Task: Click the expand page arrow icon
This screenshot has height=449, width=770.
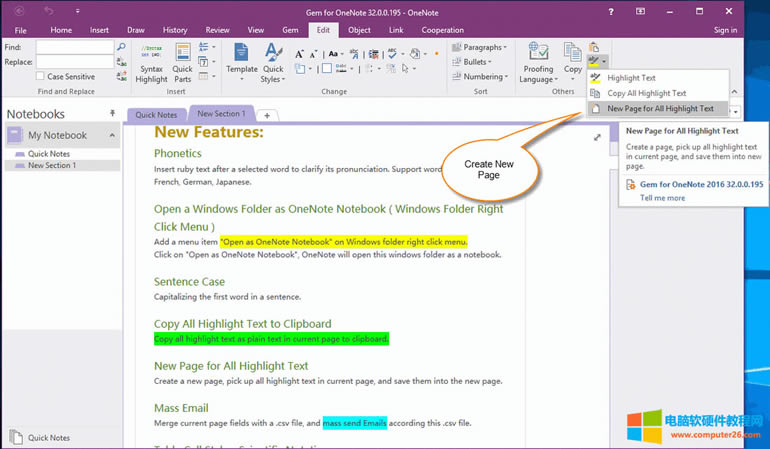Action: point(598,137)
